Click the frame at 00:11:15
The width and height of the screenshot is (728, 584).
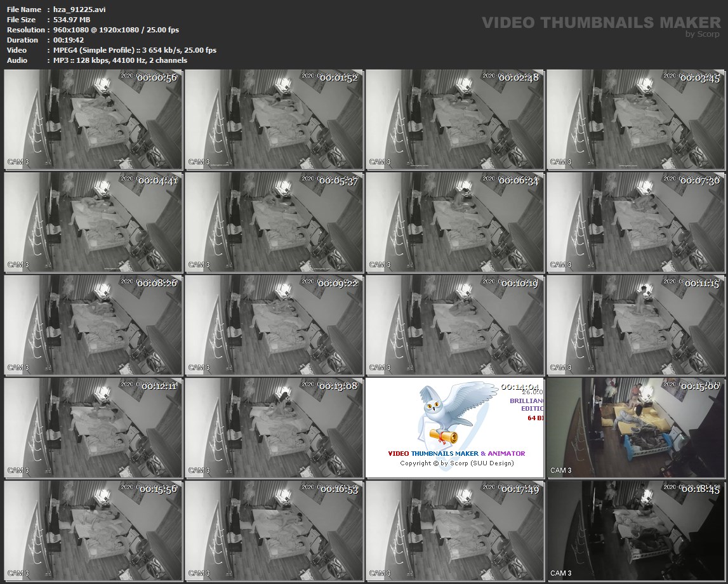tap(635, 325)
